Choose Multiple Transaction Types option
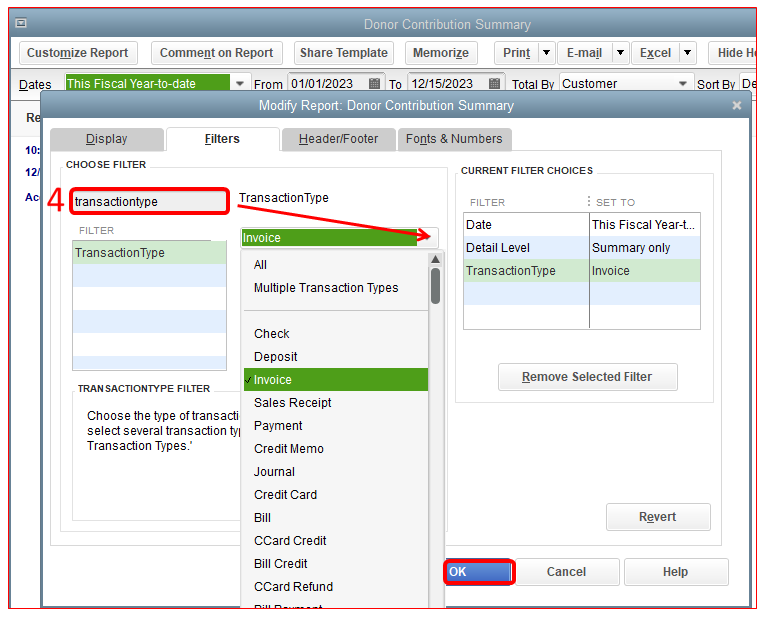Image resolution: width=767 pixels, height=617 pixels. 336,288
